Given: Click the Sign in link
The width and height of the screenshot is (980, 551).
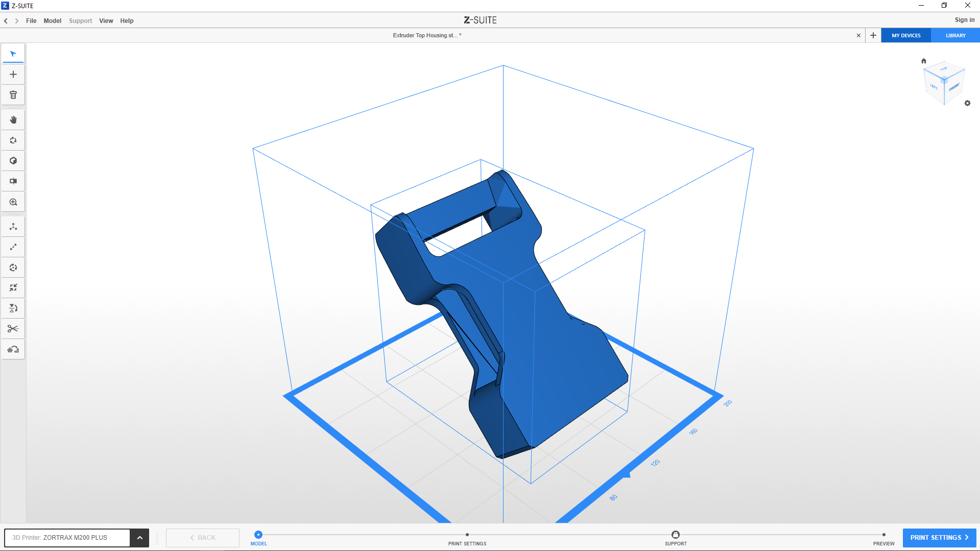Looking at the screenshot, I should (x=964, y=20).
